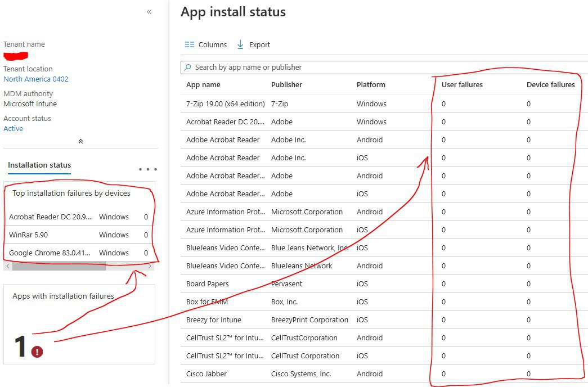This screenshot has height=387, width=588.
Task: Open the 7-Zip 19.00 (x64 edition) app row
Action: [x=384, y=104]
